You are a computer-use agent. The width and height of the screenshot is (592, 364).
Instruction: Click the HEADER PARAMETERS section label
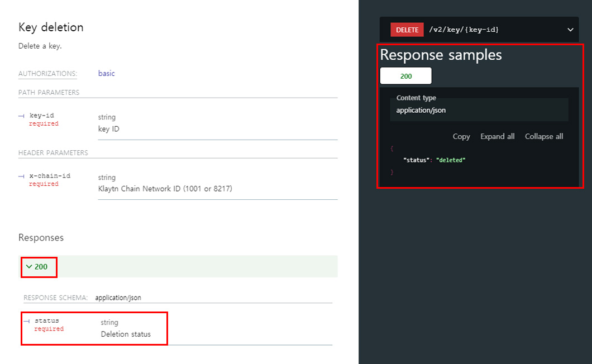53,153
